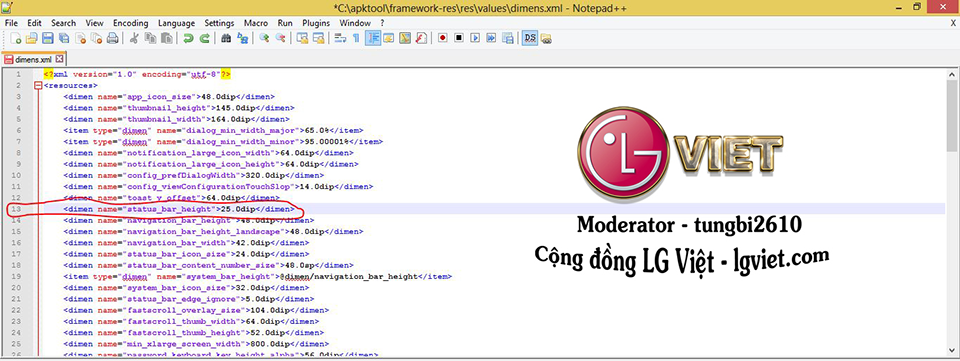This screenshot has height=361, width=960.
Task: Click the Save All icon
Action: click(64, 38)
